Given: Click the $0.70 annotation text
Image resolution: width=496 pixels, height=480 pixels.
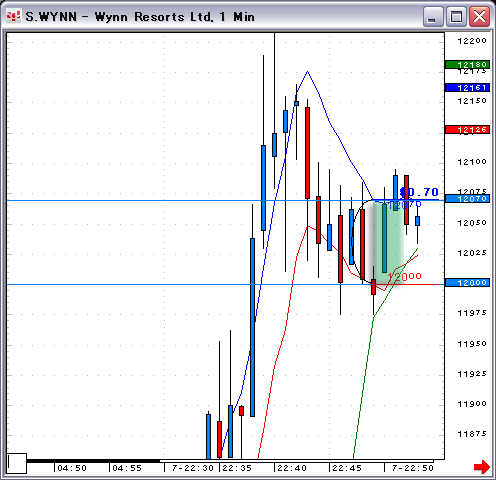Looking at the screenshot, I should pos(419,192).
